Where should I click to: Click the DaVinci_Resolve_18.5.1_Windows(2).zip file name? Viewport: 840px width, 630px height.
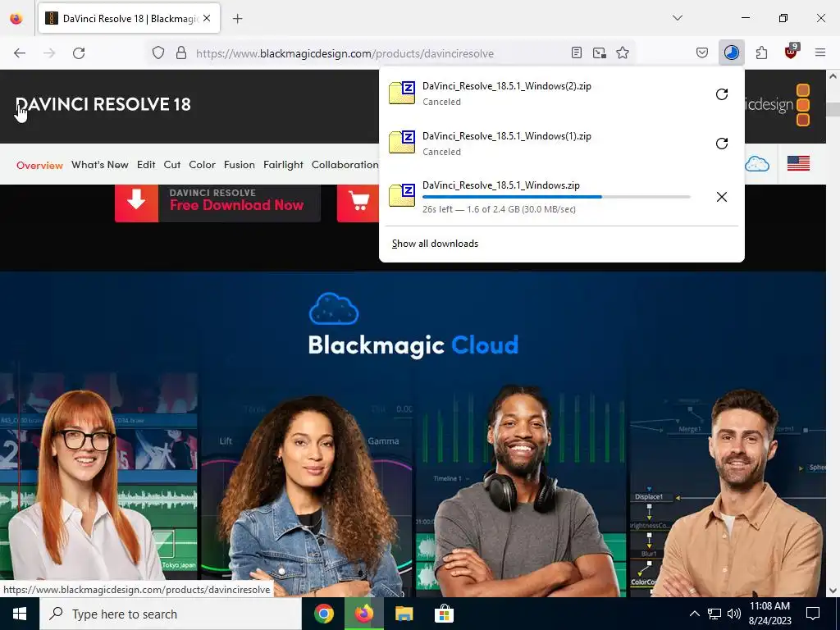click(x=507, y=85)
